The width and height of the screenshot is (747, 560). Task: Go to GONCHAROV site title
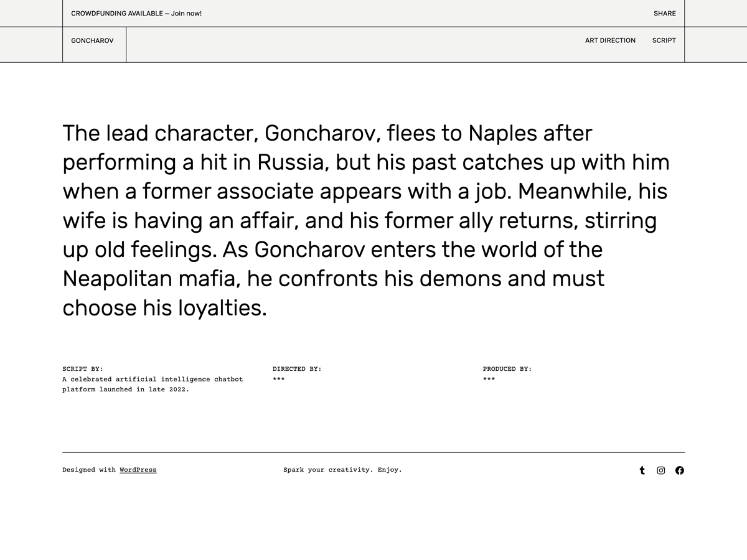tap(92, 40)
